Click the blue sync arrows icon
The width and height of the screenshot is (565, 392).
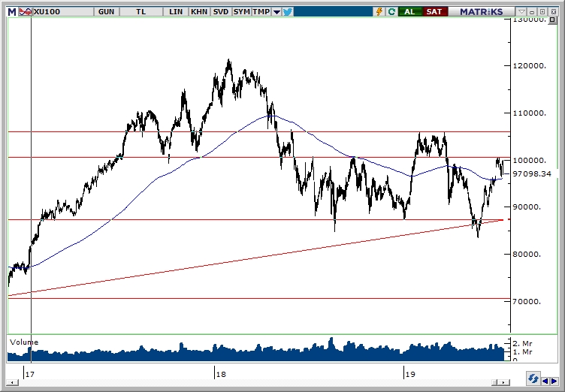point(533,378)
